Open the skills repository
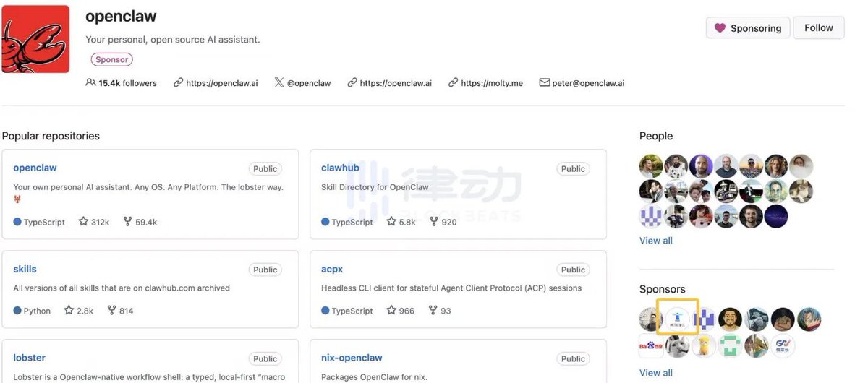Screen dimensions: 868x383 point(25,269)
